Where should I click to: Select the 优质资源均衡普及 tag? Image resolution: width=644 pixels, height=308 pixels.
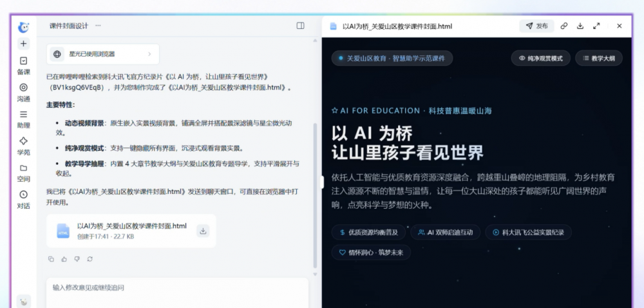pyautogui.click(x=368, y=232)
